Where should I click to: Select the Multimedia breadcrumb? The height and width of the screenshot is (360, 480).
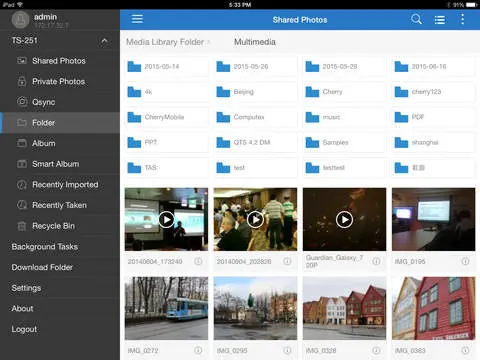(255, 42)
